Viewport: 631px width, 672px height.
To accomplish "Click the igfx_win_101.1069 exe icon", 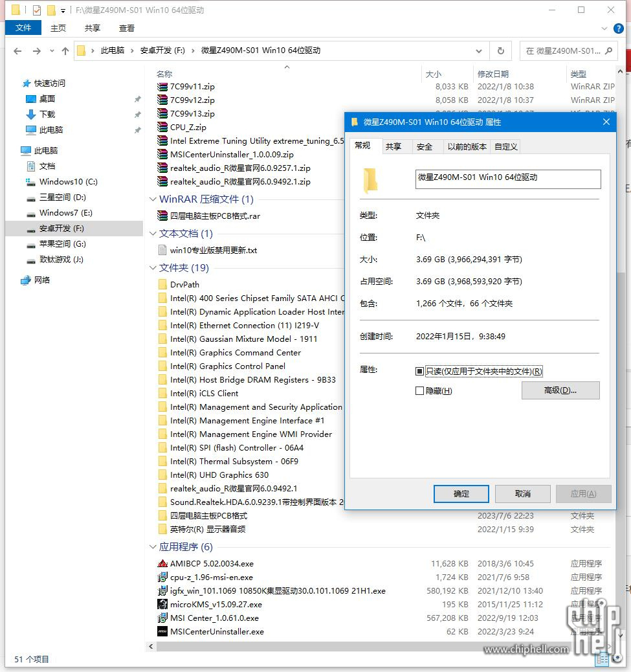I will [x=162, y=591].
